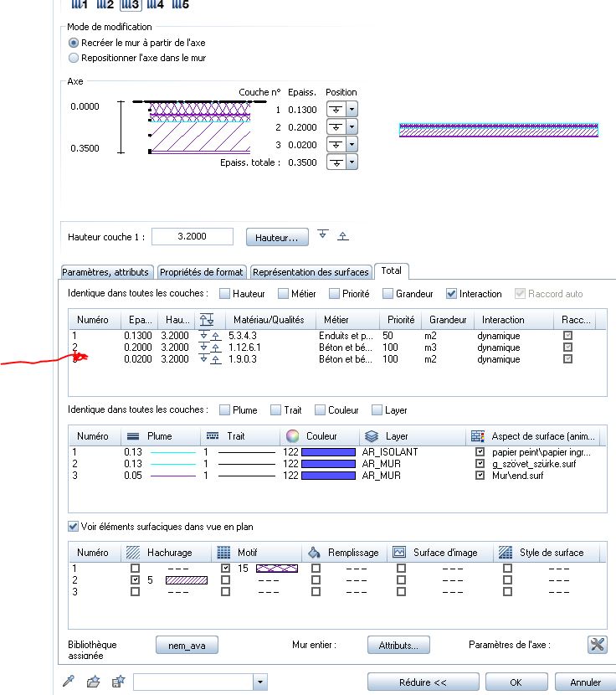616x695 pixels.
Task: Toggle the identical Grandeur checkbox
Action: click(388, 293)
